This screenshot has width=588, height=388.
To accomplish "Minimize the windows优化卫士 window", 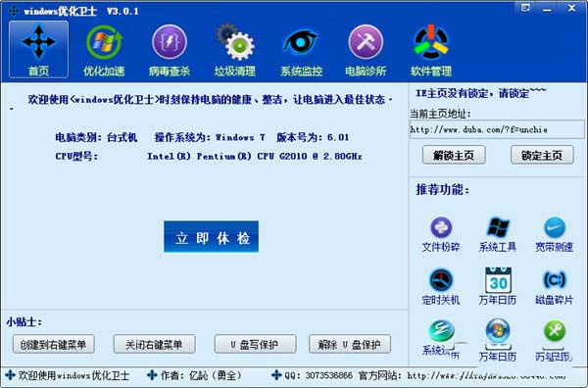I will coord(547,8).
